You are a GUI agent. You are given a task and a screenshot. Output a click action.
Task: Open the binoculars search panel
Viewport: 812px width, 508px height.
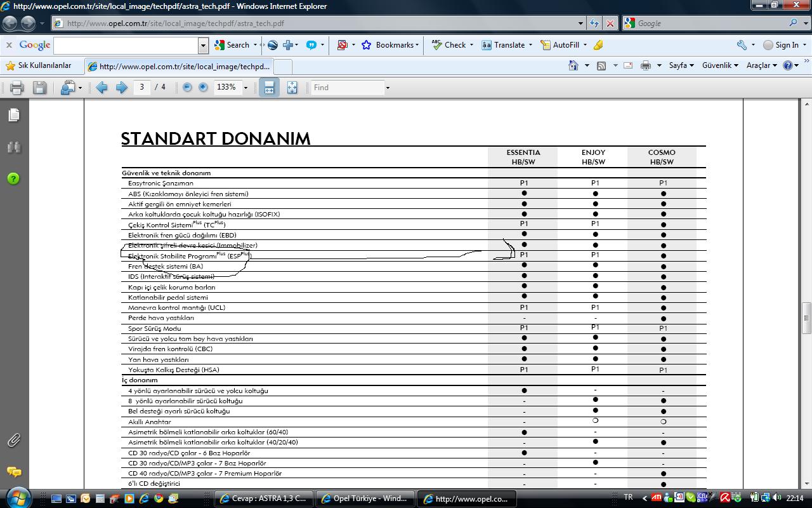[13, 147]
